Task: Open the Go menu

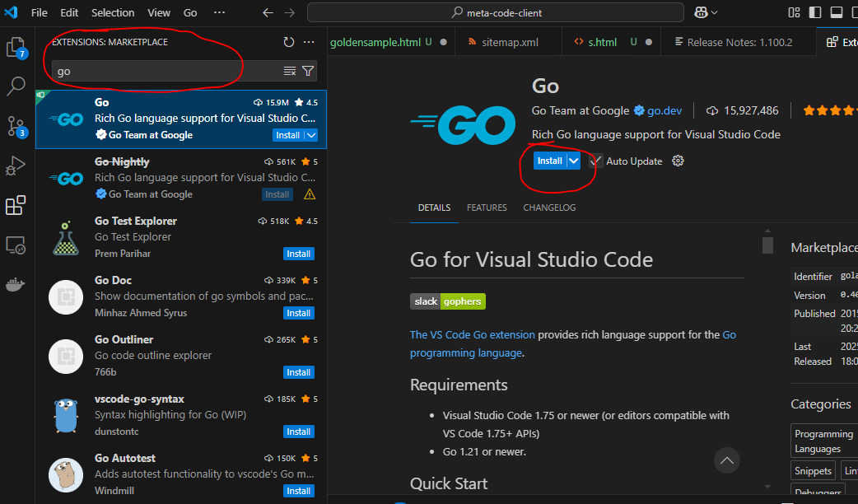Action: (190, 12)
